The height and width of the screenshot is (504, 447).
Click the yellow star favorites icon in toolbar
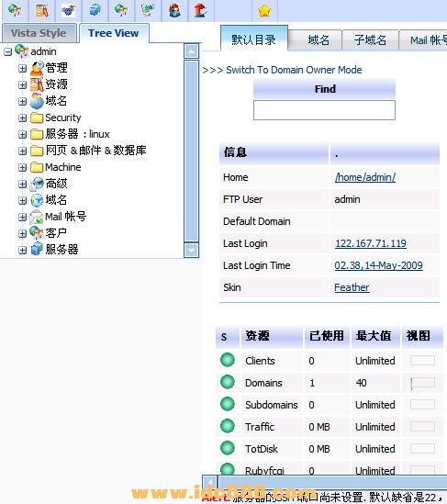[264, 11]
